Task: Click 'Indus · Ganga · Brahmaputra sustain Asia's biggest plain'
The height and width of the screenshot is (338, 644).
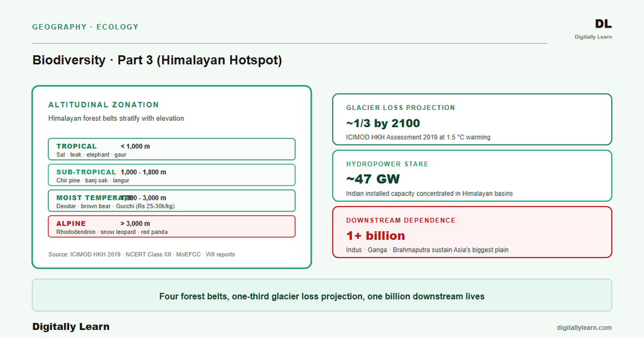Action: (427, 250)
